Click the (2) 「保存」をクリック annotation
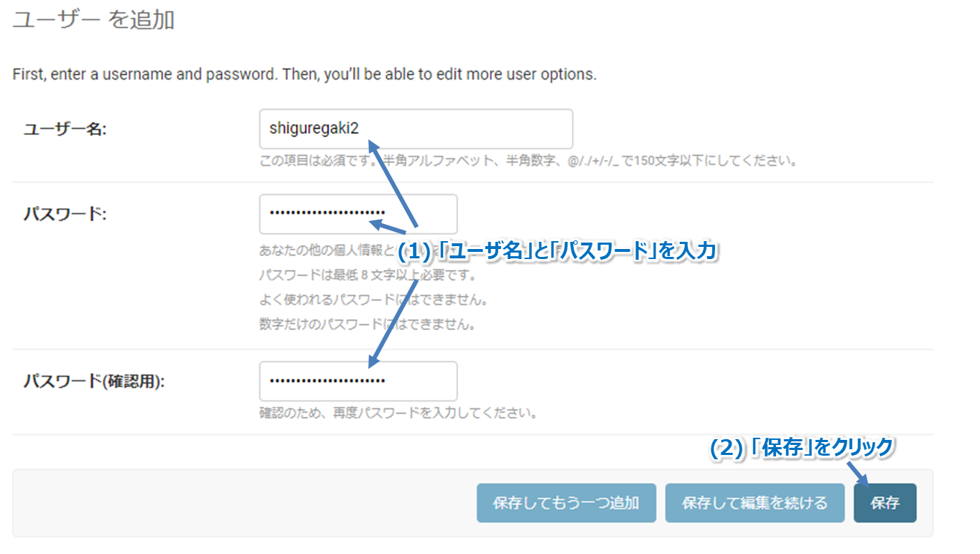This screenshot has width=980, height=554. pos(801,448)
